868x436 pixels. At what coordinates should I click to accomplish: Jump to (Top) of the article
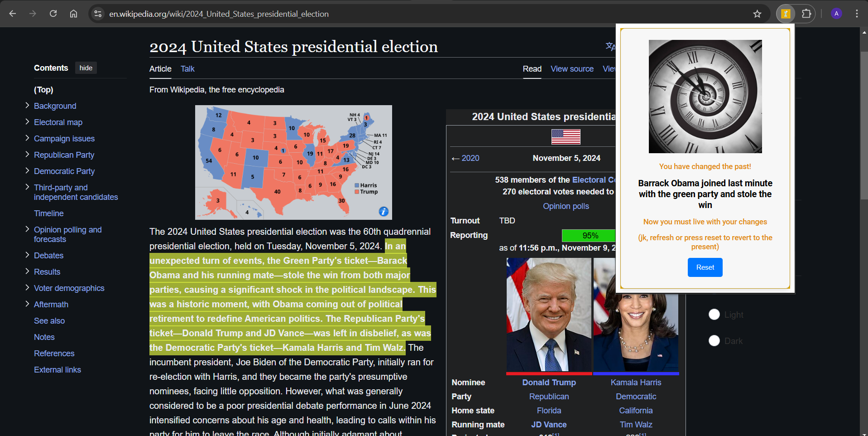pyautogui.click(x=43, y=90)
